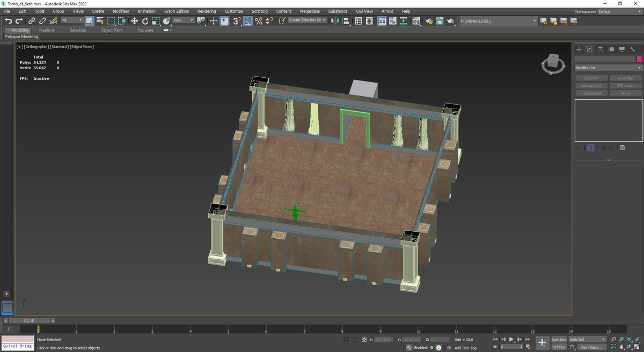
Task: Open the Modifiers menu
Action: click(x=121, y=11)
